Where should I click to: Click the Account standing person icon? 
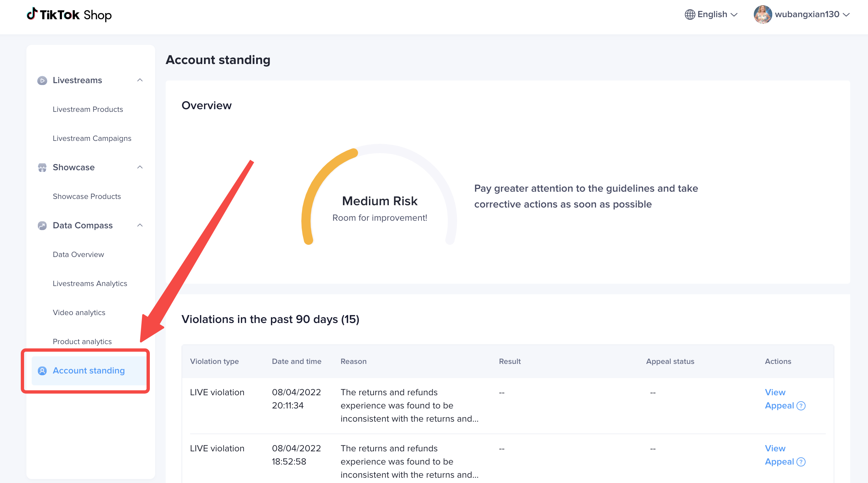[x=42, y=371]
